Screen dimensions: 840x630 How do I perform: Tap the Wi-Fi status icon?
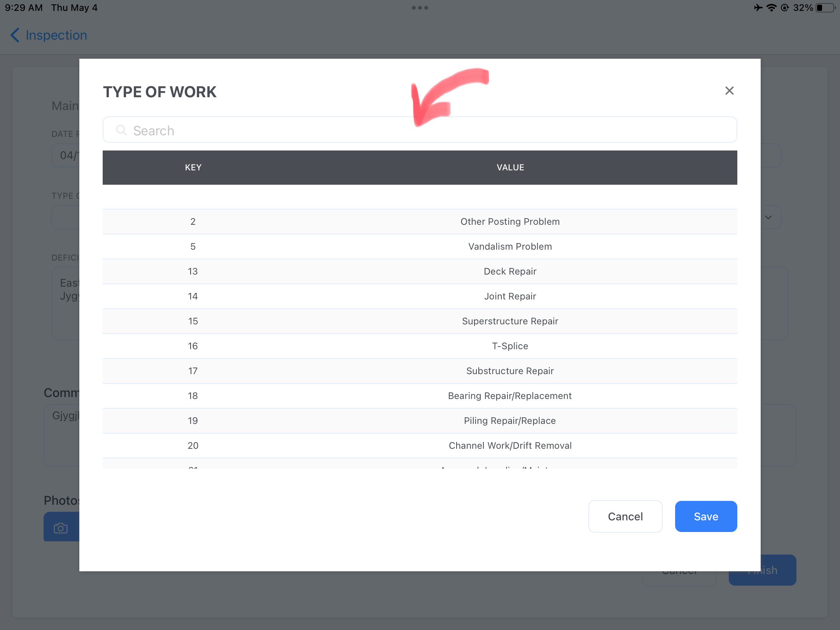771,8
